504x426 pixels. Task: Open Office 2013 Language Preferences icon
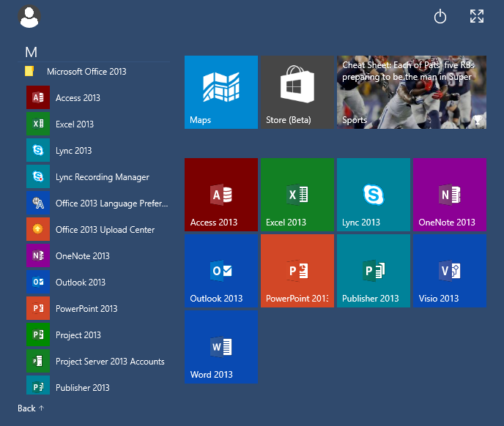point(38,203)
